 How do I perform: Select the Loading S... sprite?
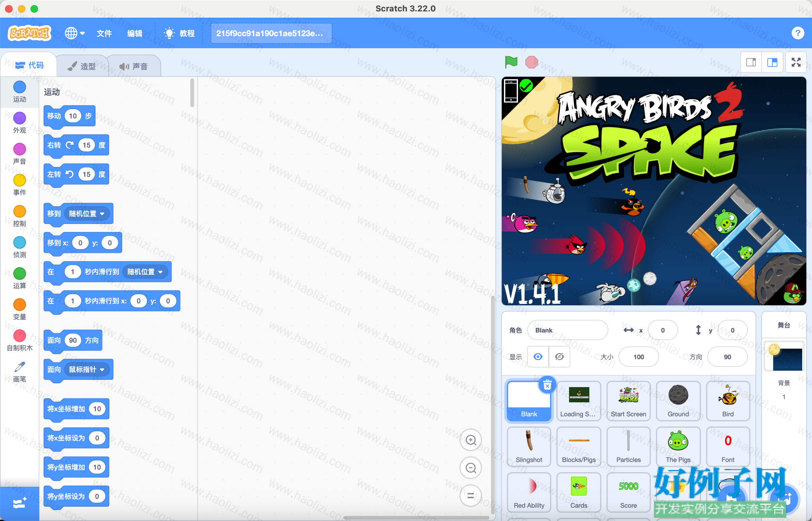click(579, 401)
